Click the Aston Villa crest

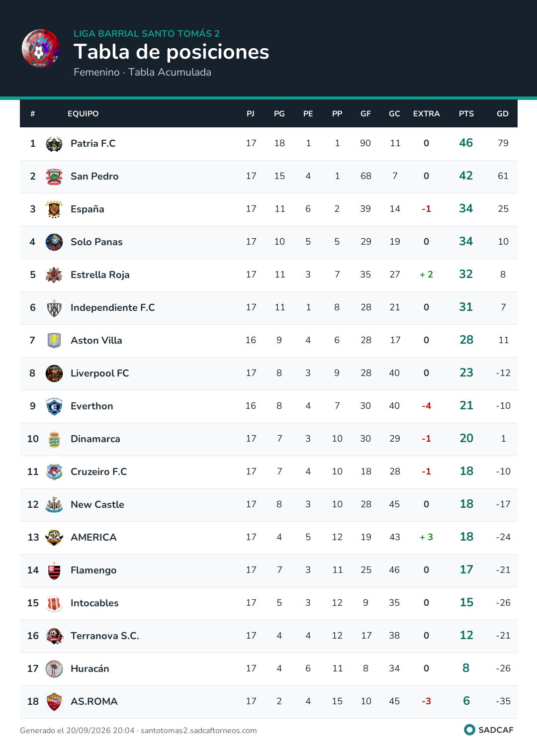[x=54, y=341]
